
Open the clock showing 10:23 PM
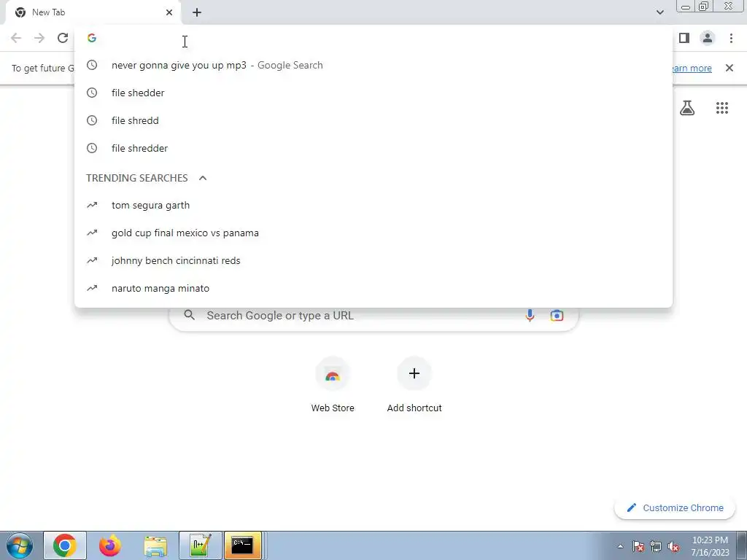710,546
